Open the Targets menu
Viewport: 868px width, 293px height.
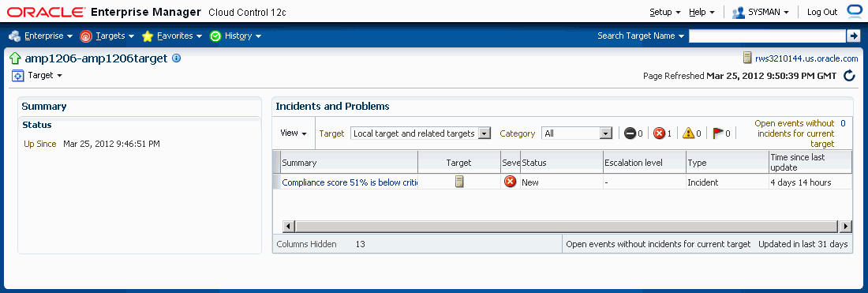[107, 36]
